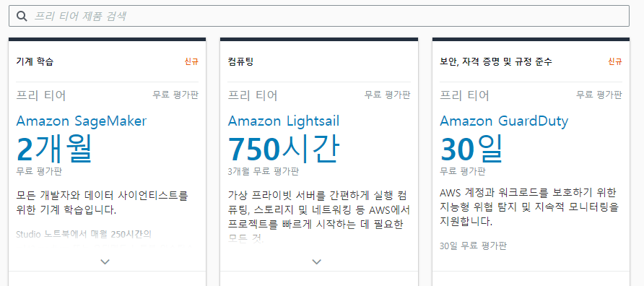Open the Amazon SageMaker link
Screen dimensions: 644x286
82,121
